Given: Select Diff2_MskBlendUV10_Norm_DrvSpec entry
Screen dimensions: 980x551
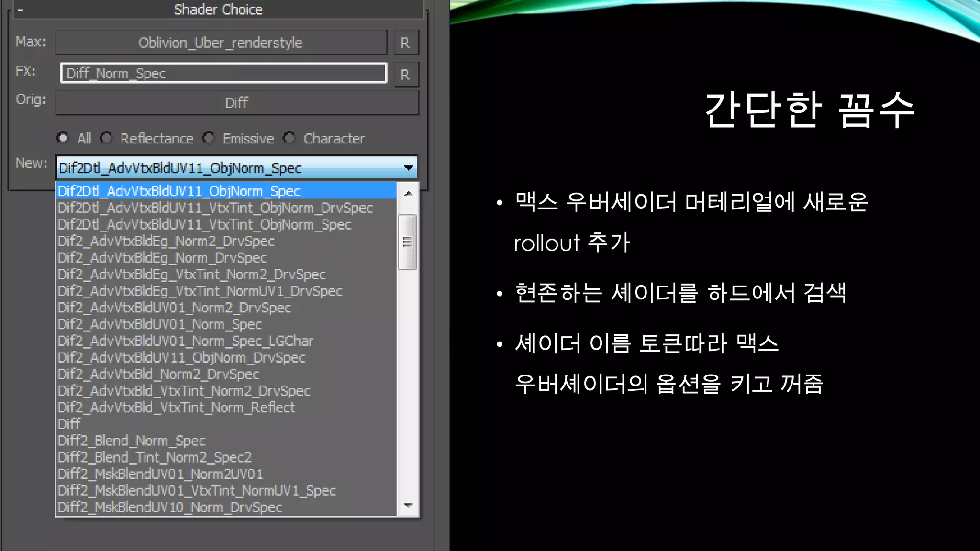Looking at the screenshot, I should 170,507.
